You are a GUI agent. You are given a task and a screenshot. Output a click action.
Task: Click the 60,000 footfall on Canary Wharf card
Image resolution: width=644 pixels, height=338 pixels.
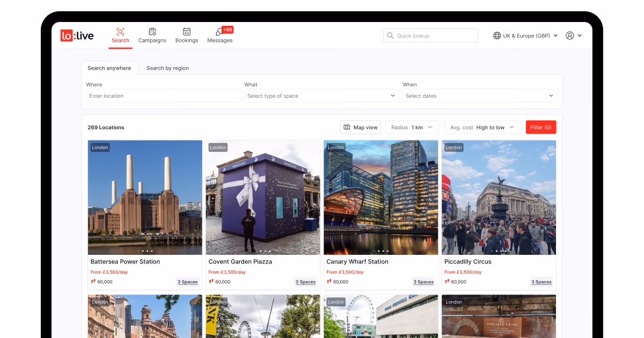pyautogui.click(x=341, y=282)
